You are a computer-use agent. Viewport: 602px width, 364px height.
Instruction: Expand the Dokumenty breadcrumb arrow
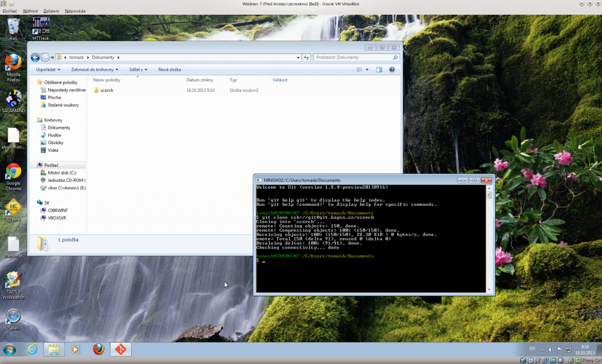(118, 58)
